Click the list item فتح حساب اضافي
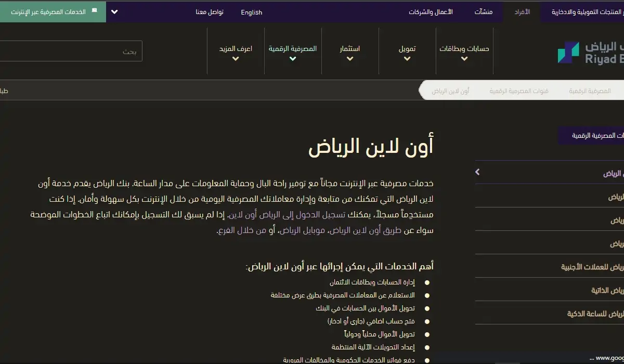Image resolution: width=624 pixels, height=364 pixels. coord(371,321)
